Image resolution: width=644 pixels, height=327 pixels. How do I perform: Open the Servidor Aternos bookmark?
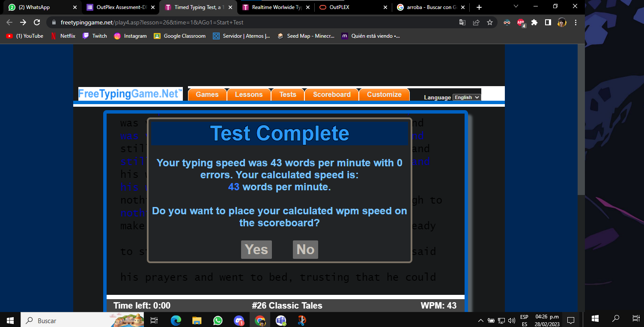click(x=241, y=36)
